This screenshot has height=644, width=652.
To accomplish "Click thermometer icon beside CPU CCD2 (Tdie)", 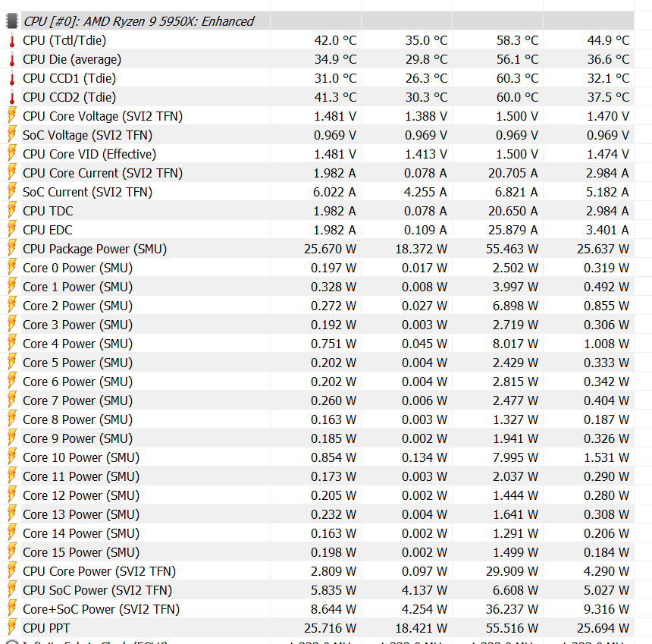I will [x=12, y=97].
